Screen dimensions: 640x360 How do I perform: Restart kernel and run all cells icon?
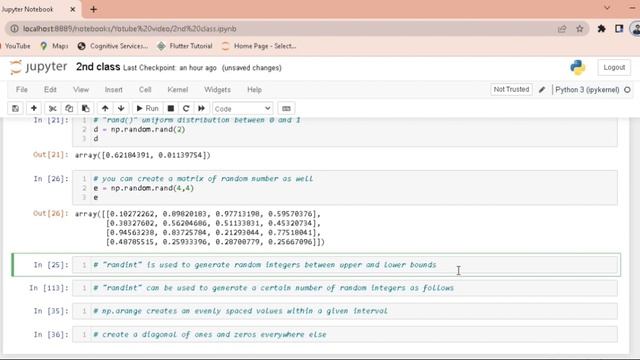pos(201,109)
